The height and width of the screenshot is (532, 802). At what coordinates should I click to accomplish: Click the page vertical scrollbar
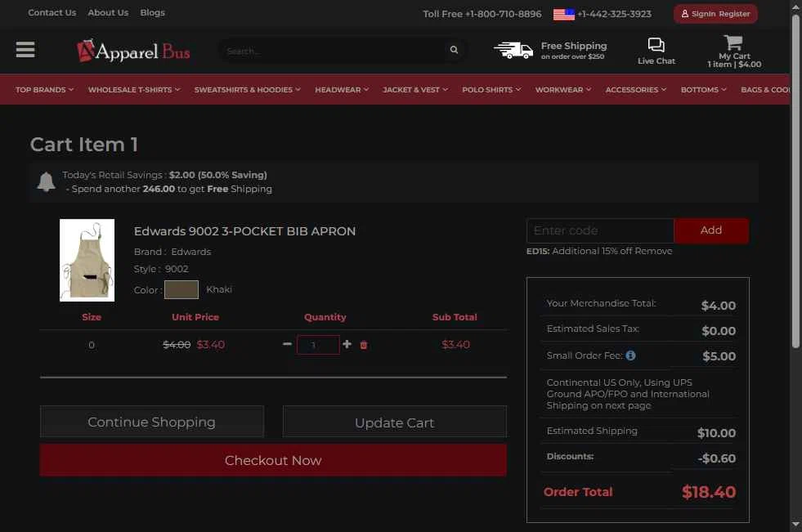pos(795,181)
